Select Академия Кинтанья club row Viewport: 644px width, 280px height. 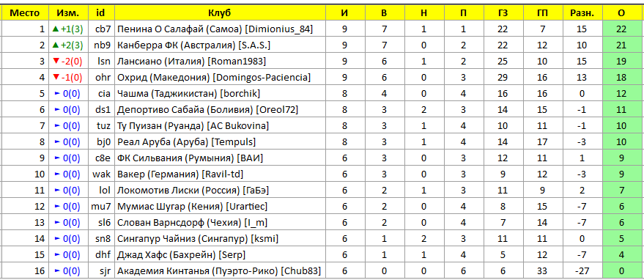click(322, 271)
